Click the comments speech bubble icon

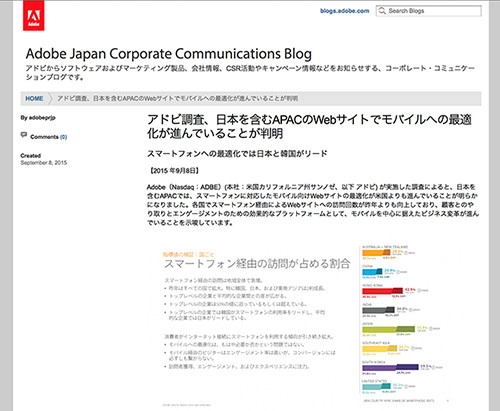[x=24, y=135]
